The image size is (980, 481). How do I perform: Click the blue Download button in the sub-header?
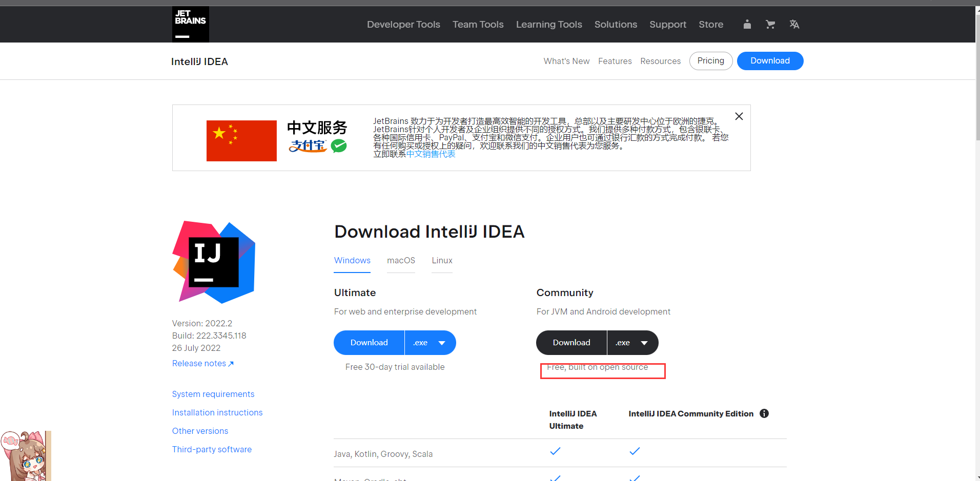pos(770,61)
